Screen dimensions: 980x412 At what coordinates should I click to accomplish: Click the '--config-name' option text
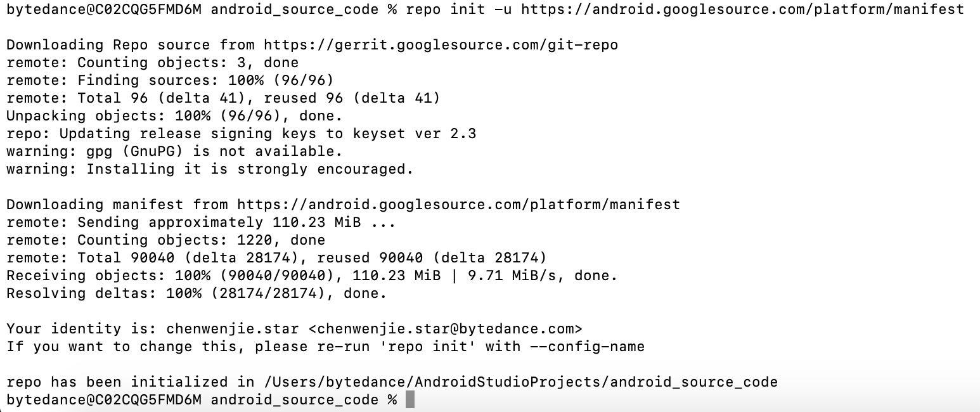(x=588, y=347)
